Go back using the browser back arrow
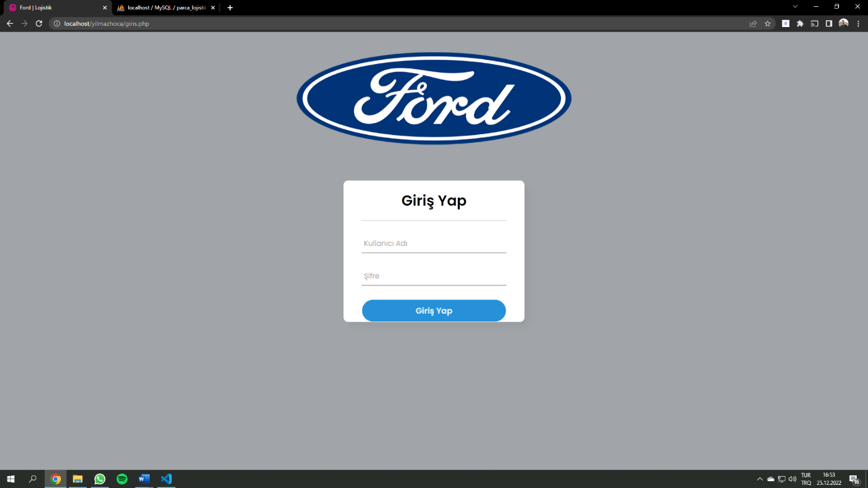Viewport: 868px width, 488px height. point(9,24)
